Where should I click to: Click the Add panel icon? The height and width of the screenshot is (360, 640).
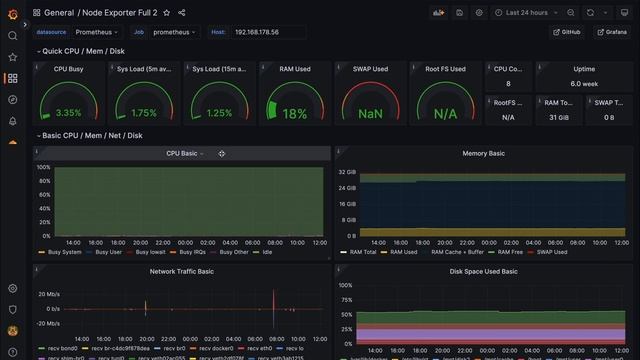tap(439, 13)
